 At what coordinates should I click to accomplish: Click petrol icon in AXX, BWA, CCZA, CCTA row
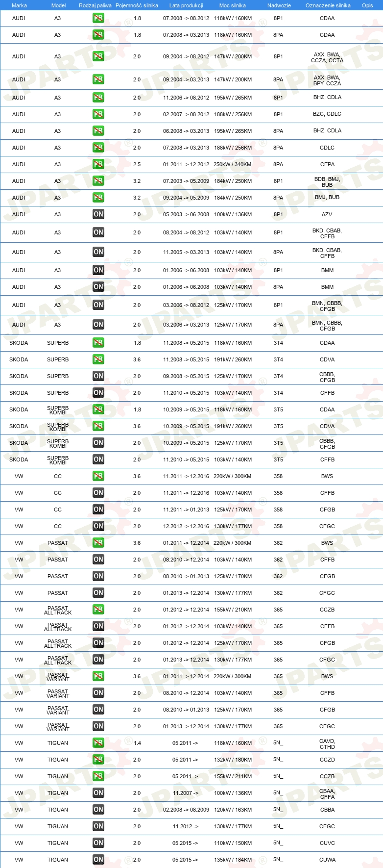click(98, 56)
